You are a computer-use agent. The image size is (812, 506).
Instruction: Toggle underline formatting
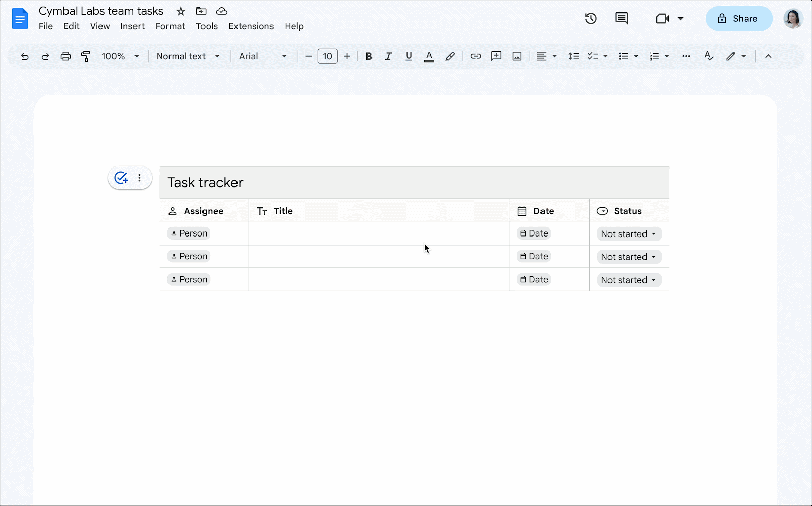point(409,56)
